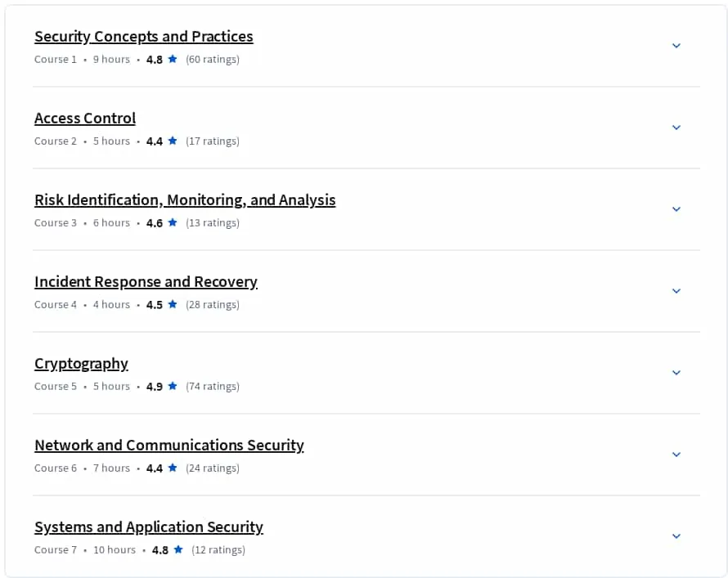728x578 pixels.
Task: Expand the Systems and Application Security chevron
Action: [676, 535]
